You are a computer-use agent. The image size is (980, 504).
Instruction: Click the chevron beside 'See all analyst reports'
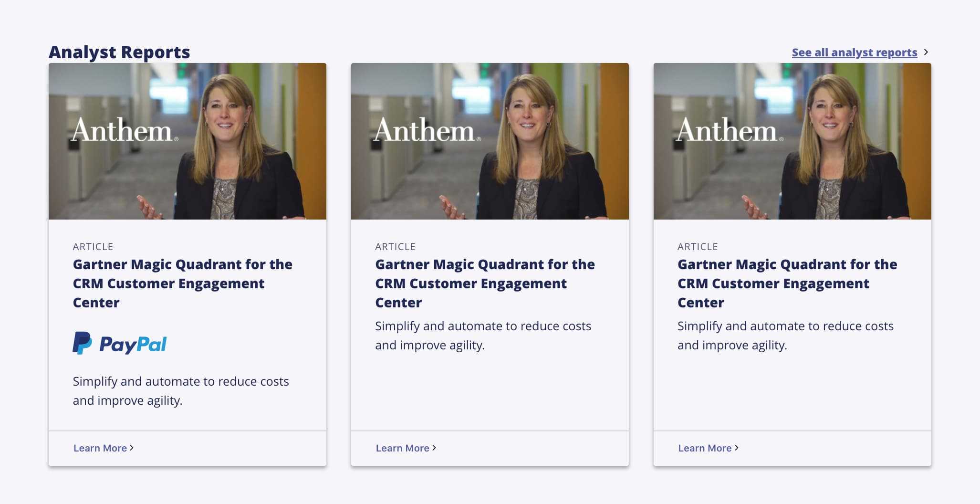click(x=926, y=52)
